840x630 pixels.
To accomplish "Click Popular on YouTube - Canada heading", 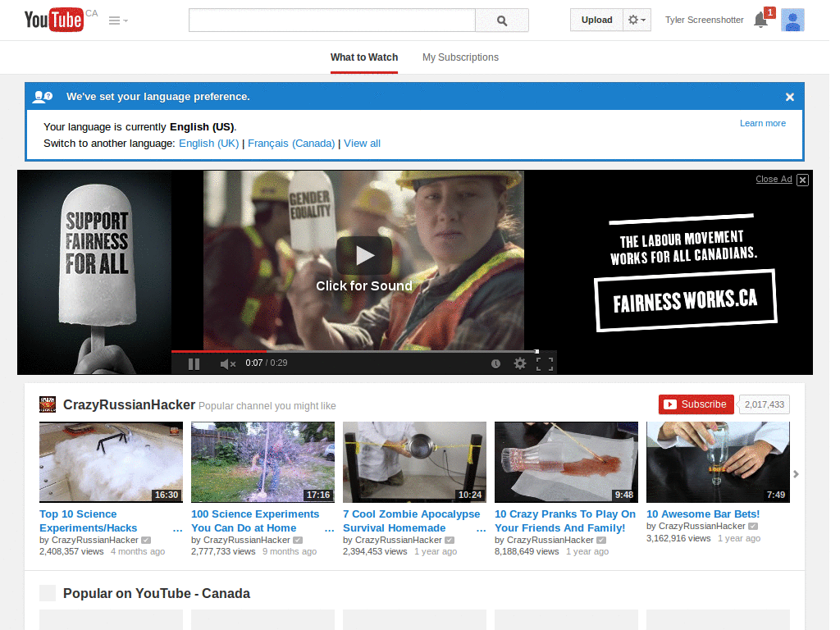I will (157, 594).
